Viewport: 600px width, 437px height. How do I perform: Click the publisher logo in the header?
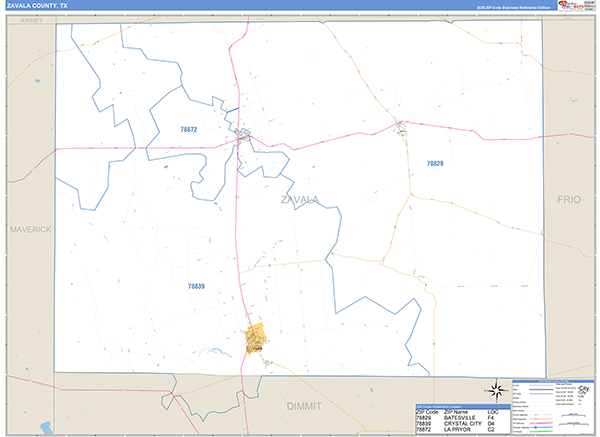click(x=577, y=6)
